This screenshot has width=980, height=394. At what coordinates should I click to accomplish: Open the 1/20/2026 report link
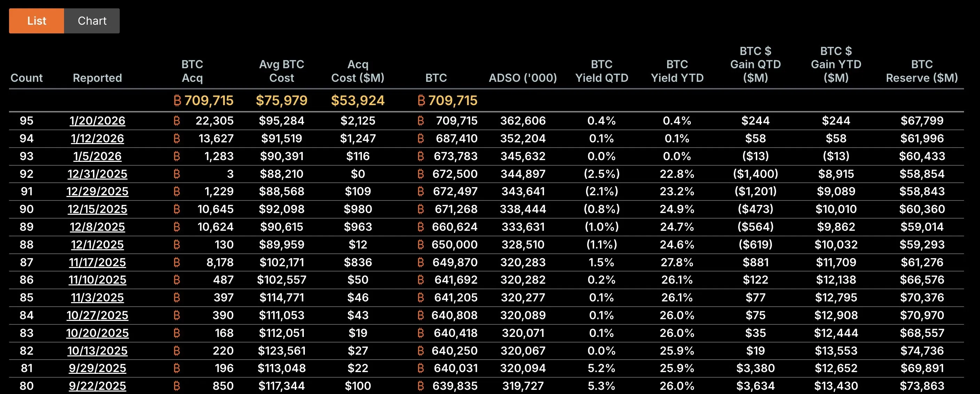tap(97, 120)
